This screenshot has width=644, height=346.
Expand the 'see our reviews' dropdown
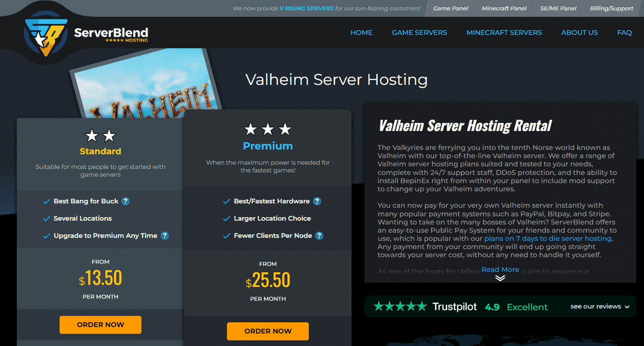coord(600,307)
